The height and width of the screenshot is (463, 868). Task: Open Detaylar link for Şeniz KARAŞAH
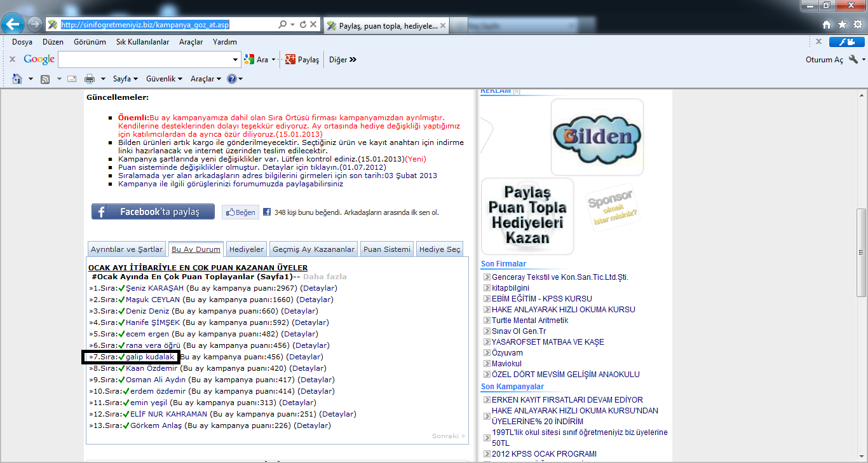click(318, 288)
